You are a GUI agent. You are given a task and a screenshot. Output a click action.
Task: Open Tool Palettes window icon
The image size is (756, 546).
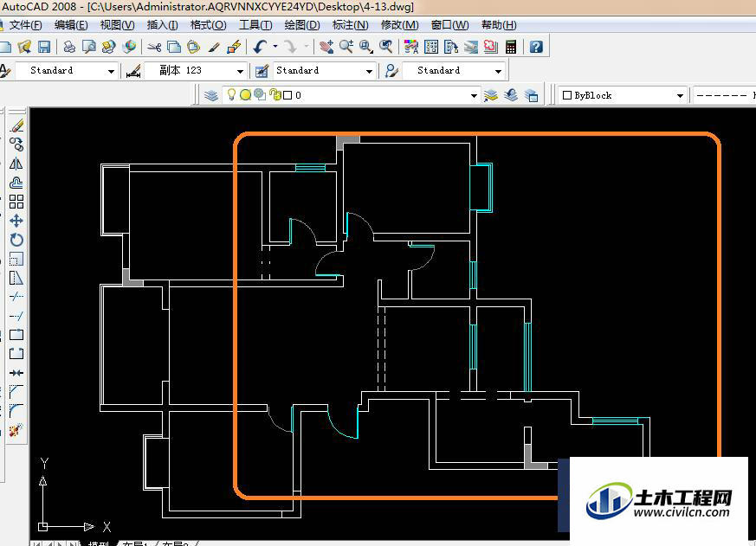coord(451,47)
